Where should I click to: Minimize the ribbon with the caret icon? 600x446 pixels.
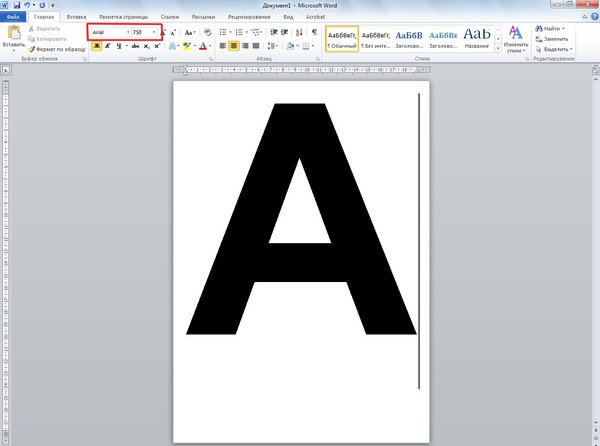tap(585, 16)
